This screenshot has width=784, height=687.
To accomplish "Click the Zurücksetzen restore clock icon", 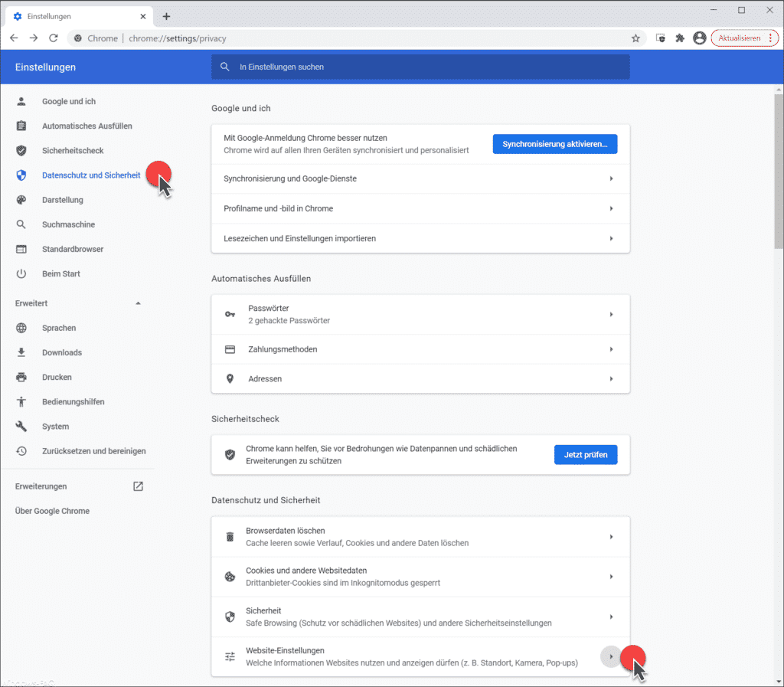I will click(21, 451).
